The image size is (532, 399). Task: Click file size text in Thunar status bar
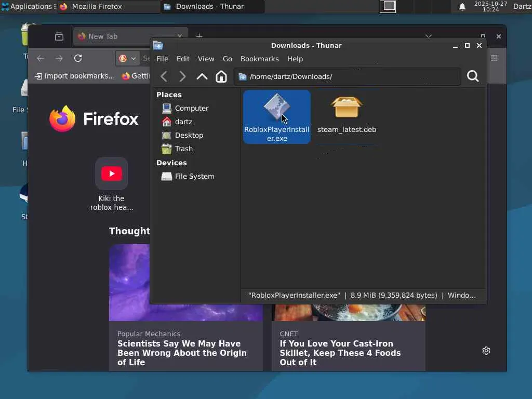pyautogui.click(x=394, y=296)
